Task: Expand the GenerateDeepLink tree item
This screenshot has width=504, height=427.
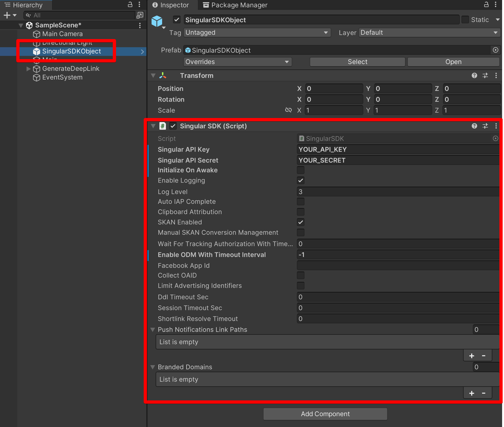Action: point(28,69)
